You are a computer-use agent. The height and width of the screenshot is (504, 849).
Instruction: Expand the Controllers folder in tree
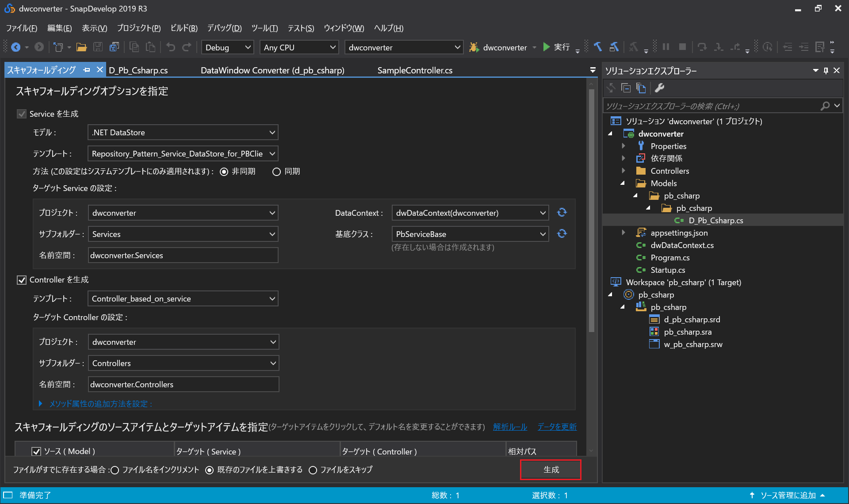click(623, 171)
